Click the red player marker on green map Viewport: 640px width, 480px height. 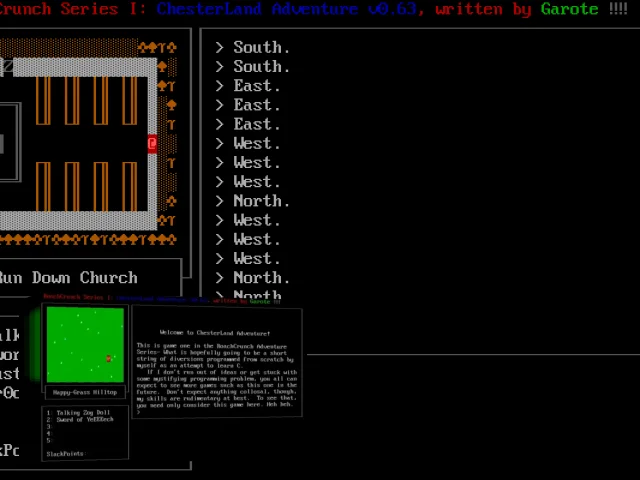pyautogui.click(x=109, y=358)
